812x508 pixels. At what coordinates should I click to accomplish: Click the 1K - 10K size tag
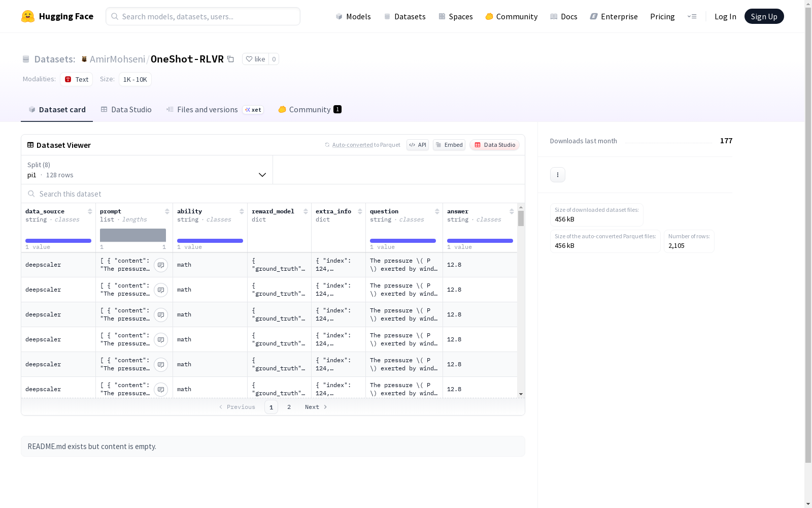tap(135, 79)
